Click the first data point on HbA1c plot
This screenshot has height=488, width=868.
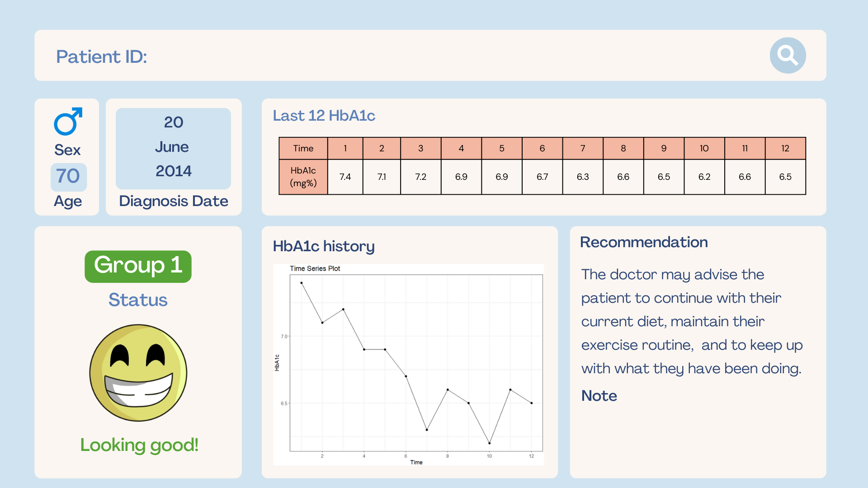302,283
